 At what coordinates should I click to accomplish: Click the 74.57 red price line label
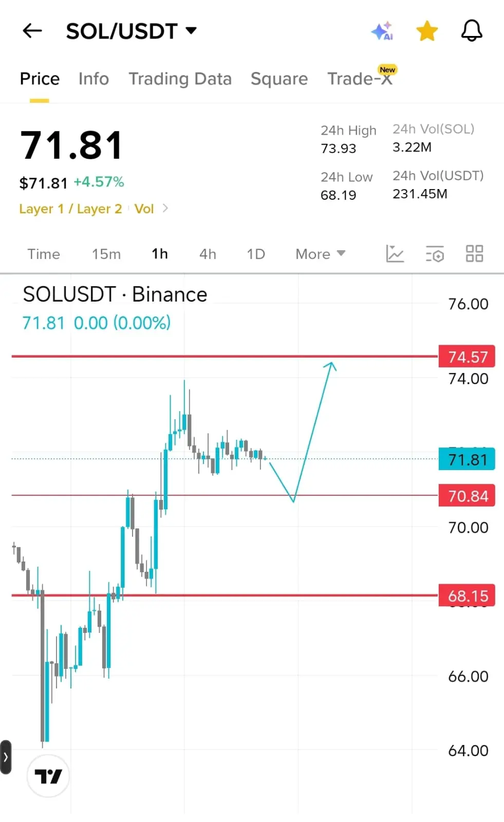point(466,357)
